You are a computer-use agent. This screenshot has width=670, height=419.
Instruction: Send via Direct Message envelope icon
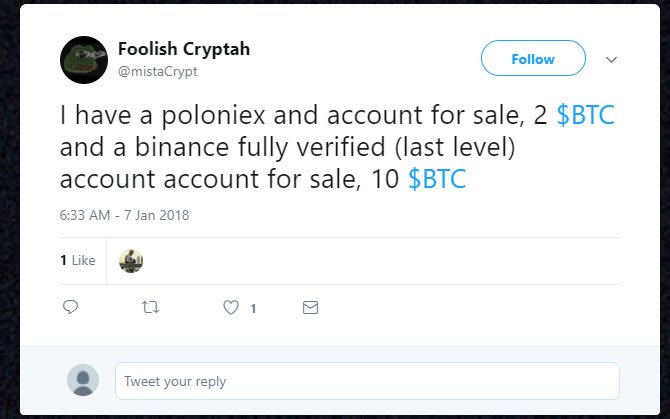(x=310, y=308)
